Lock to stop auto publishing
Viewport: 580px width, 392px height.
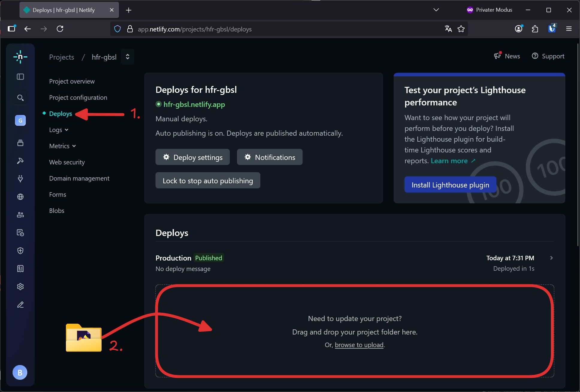pos(208,180)
